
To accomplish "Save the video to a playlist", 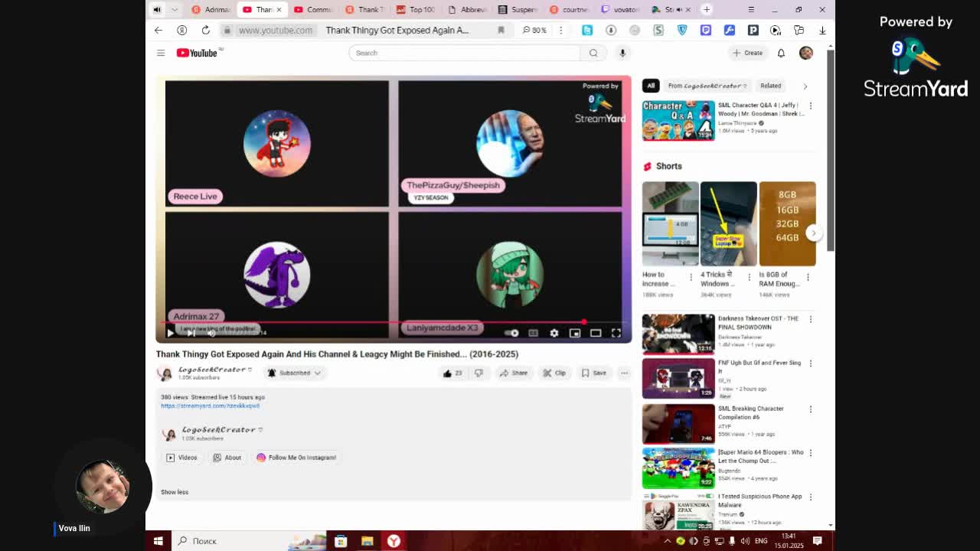I will (x=593, y=373).
